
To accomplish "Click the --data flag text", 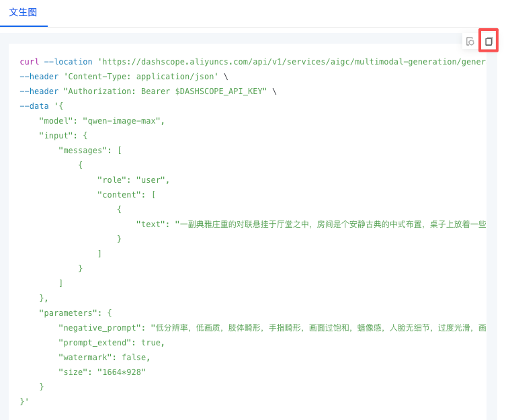I will click(34, 106).
